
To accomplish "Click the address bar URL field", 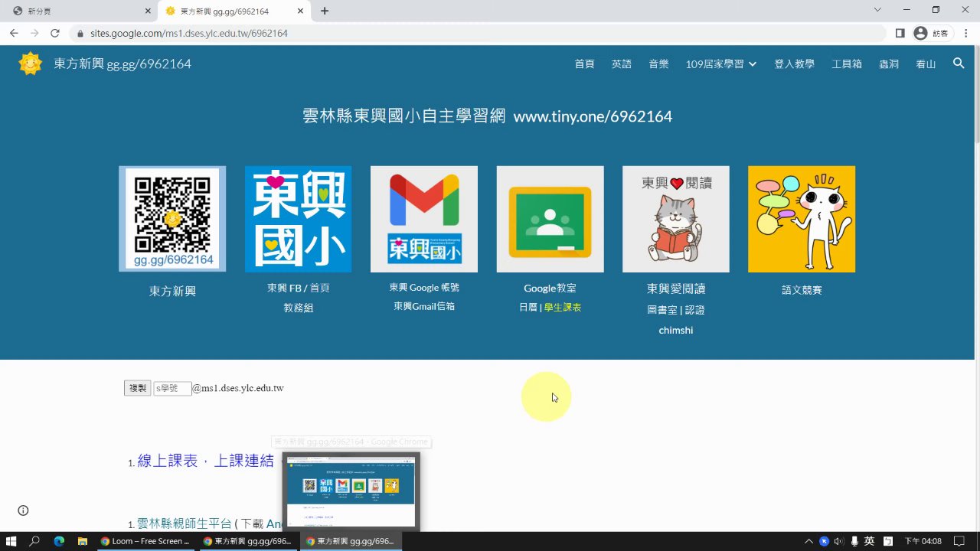I will 482,34.
